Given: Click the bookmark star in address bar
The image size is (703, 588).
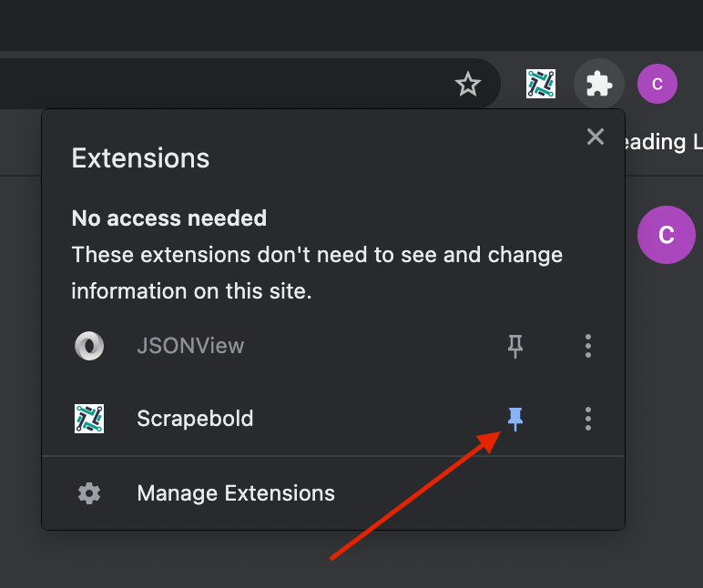Looking at the screenshot, I should (468, 84).
